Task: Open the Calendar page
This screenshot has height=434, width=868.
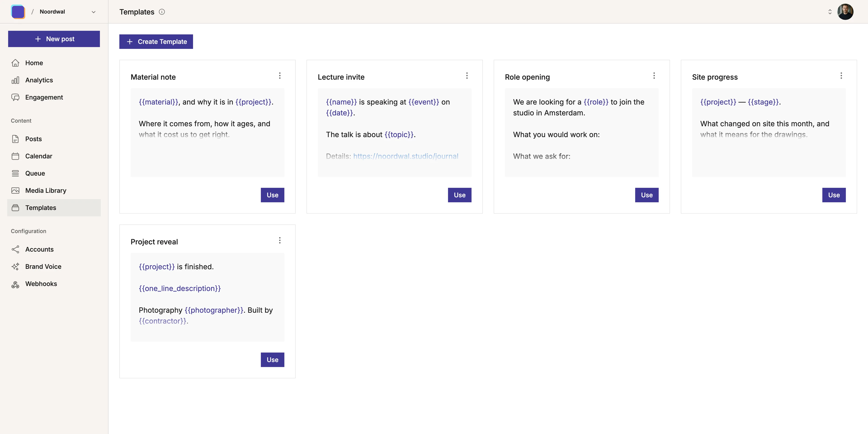Action: point(54,156)
